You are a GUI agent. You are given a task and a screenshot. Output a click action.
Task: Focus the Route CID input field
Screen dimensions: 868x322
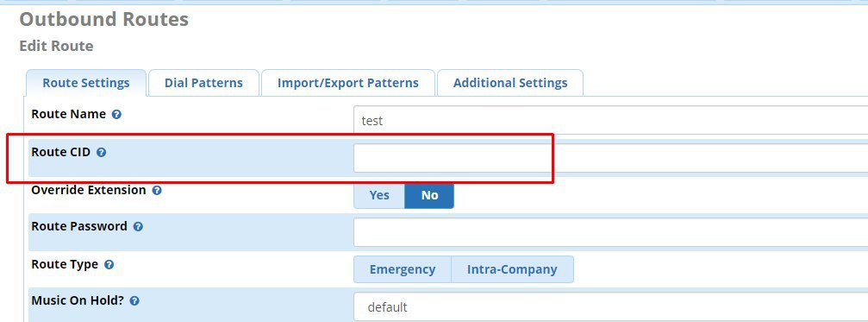[610, 158]
